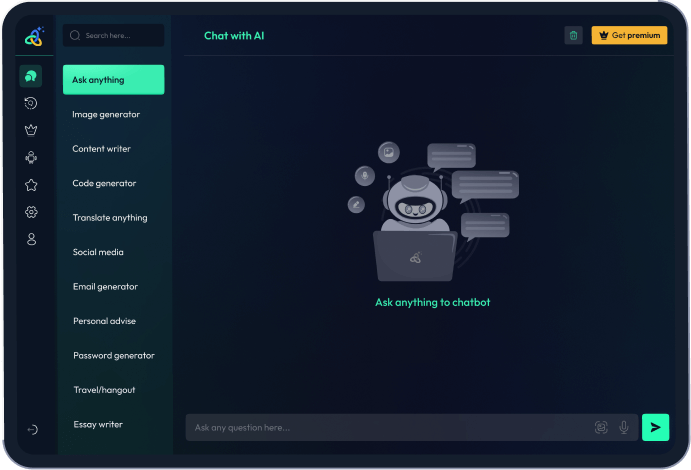Image resolution: width=691 pixels, height=470 pixels.
Task: Click the Get premium button
Action: click(x=629, y=35)
